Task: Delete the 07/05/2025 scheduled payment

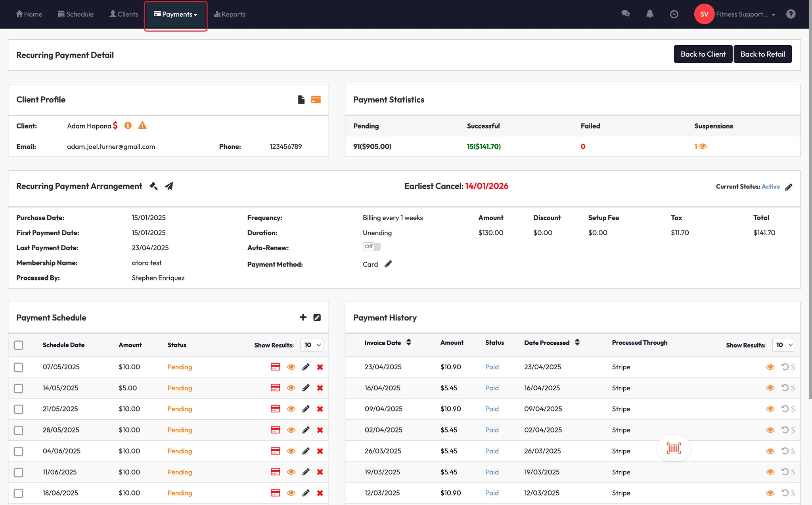Action: [x=320, y=367]
